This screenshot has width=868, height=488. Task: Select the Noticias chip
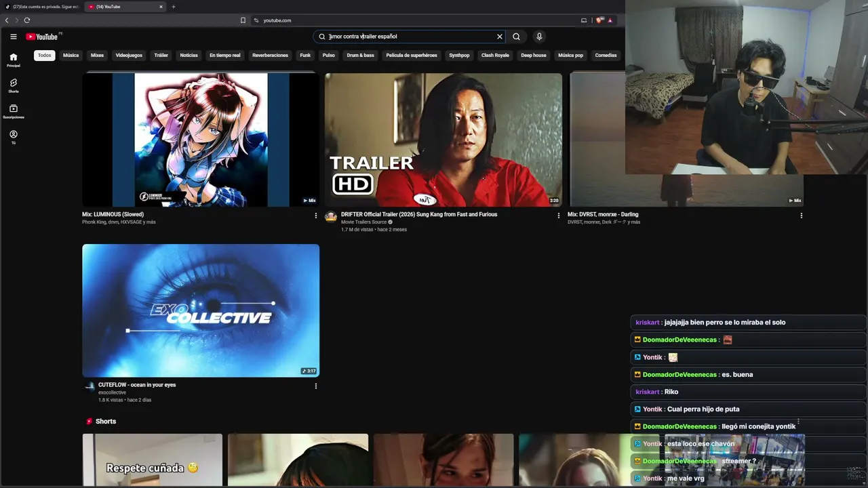coord(189,56)
